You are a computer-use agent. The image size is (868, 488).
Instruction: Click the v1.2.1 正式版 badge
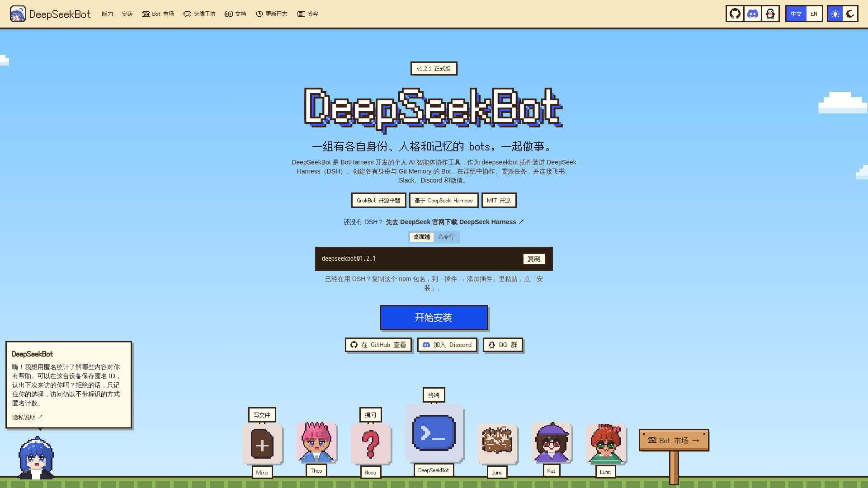click(434, 69)
